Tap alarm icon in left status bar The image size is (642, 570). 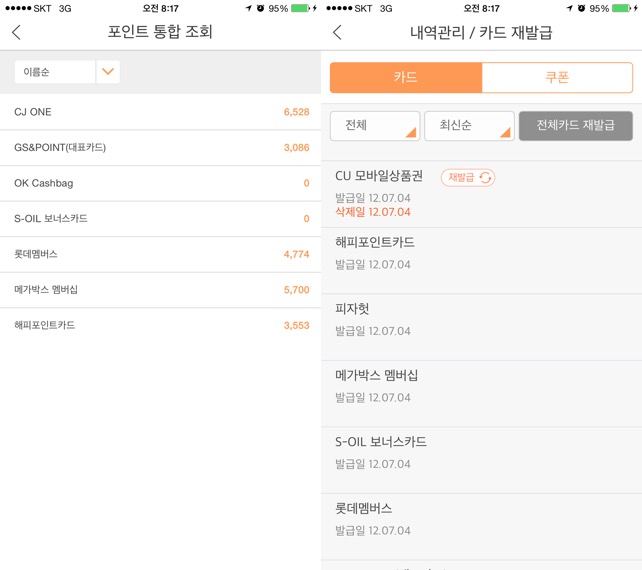coord(260,8)
